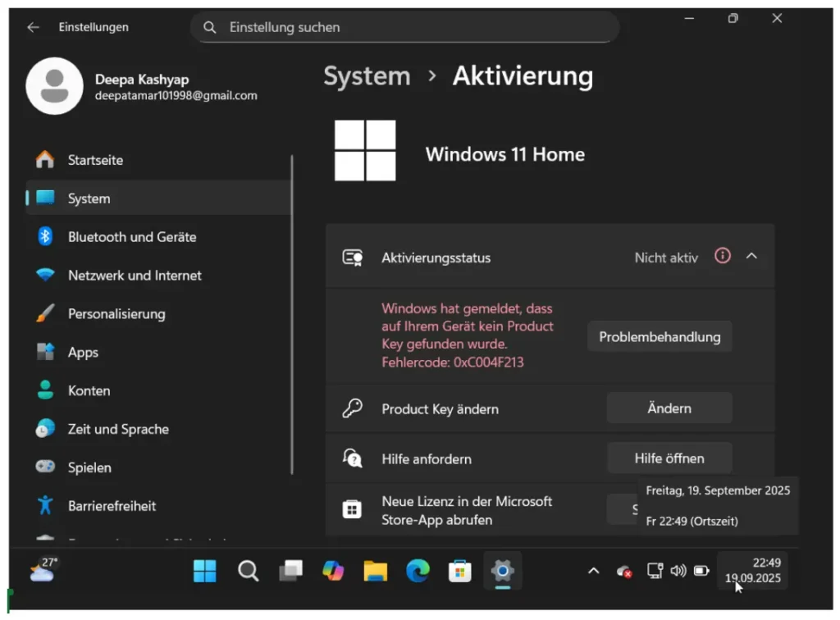Focus the 'Einstellung suchen' search field

pos(405,27)
